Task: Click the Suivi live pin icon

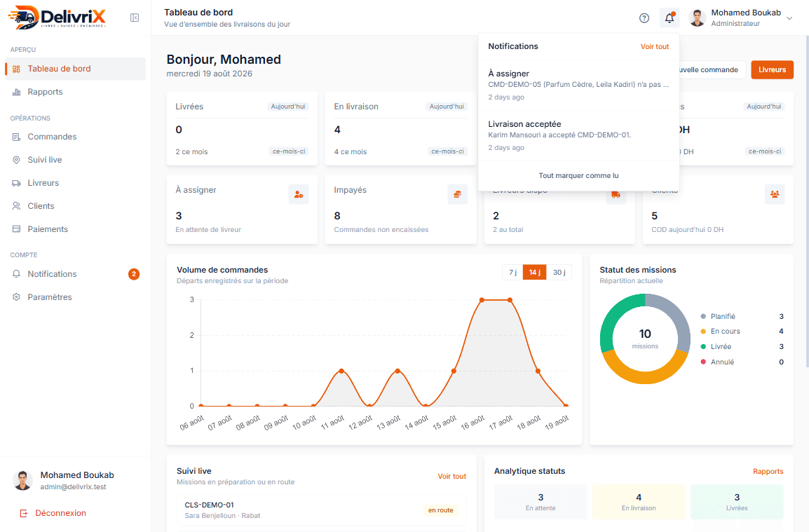Action: 17,160
